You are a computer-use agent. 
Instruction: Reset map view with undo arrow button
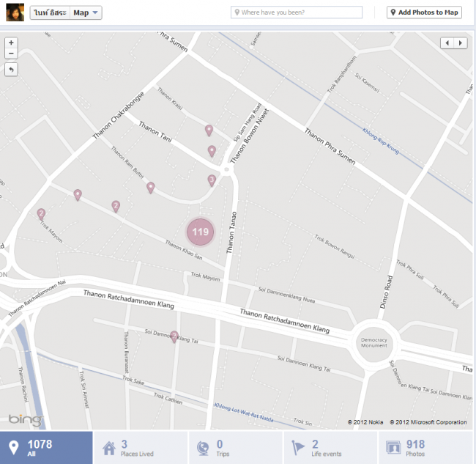tap(11, 70)
